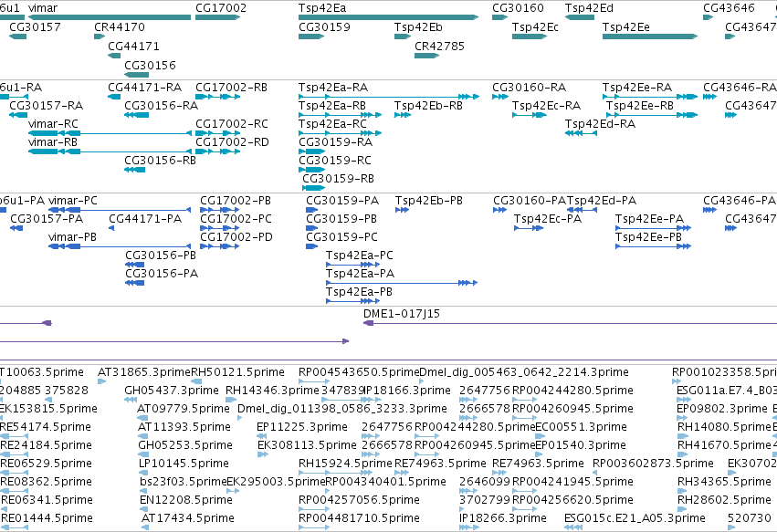Click transcript vimar-RC

point(110,133)
